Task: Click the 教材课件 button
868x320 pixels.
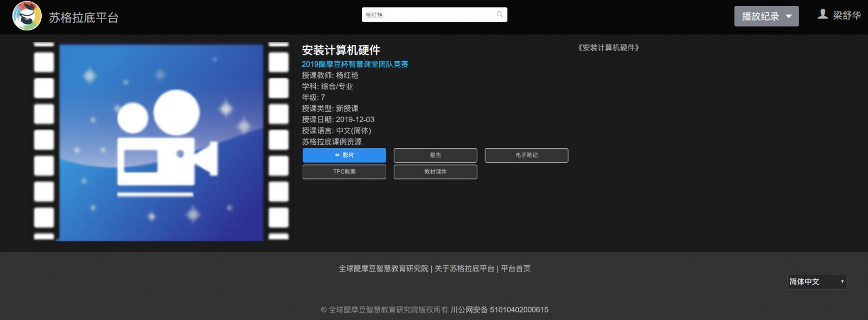Action: click(x=435, y=172)
